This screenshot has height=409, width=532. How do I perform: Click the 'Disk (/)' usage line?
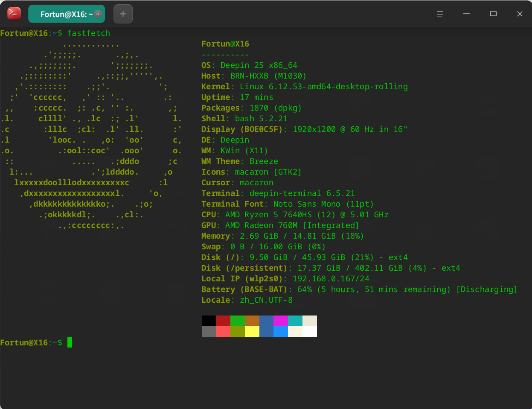pyautogui.click(x=305, y=257)
